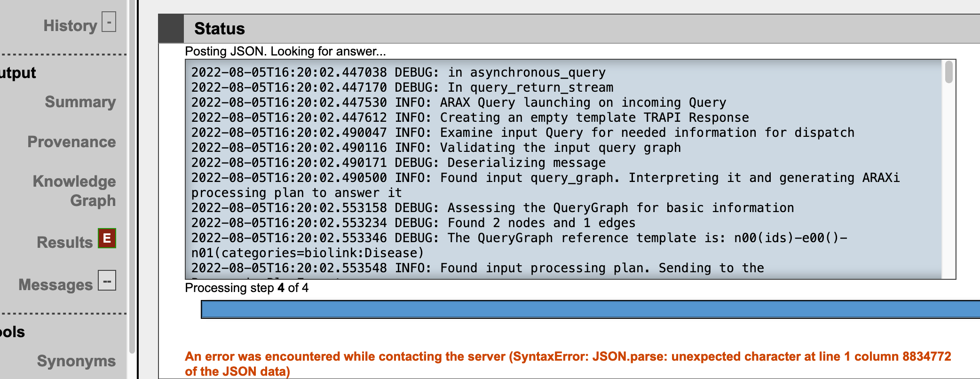Click the 'Processing step 4 of 4' text
This screenshot has width=980, height=379.
(x=247, y=288)
